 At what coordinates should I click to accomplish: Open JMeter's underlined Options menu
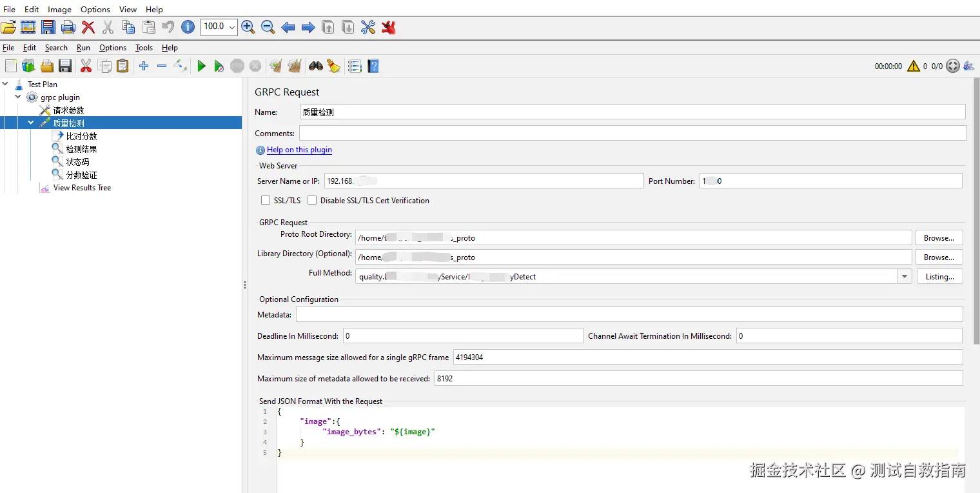coord(113,48)
